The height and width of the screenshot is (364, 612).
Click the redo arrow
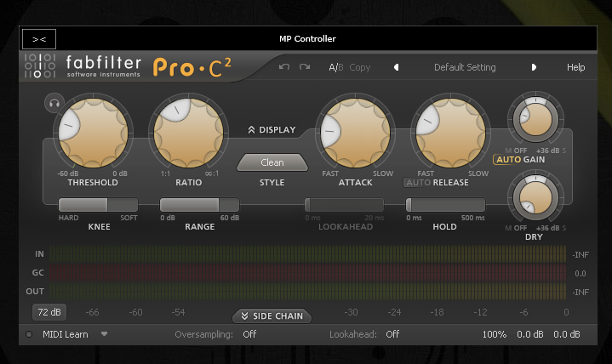point(305,67)
